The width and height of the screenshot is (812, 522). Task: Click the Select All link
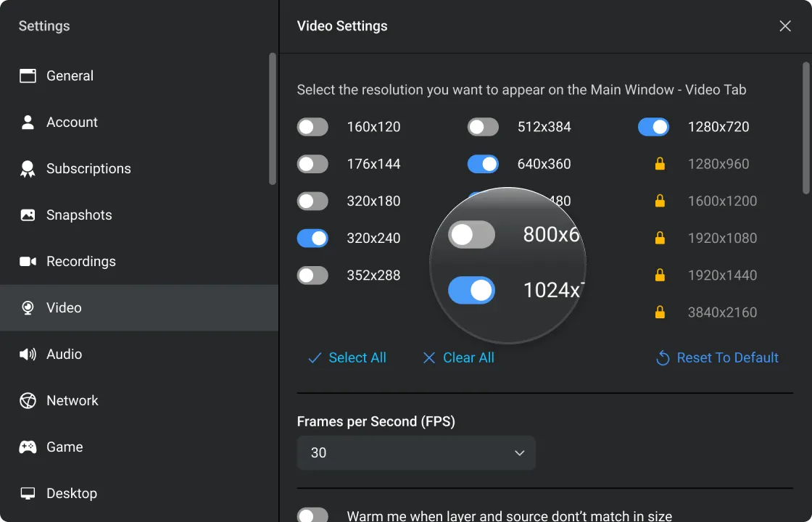click(x=347, y=358)
